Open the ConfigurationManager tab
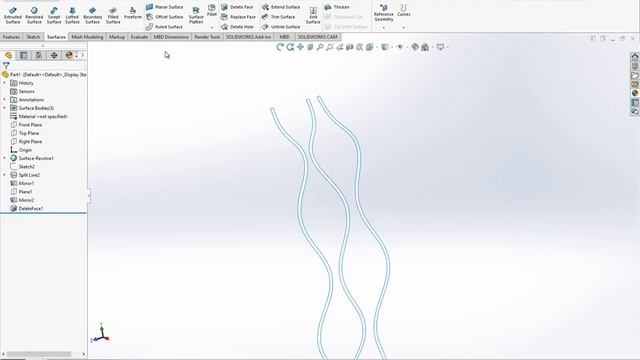 (39, 55)
